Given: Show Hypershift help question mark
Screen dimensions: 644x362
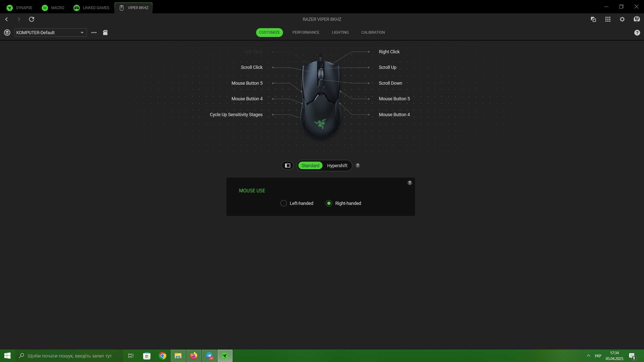Looking at the screenshot, I should tap(357, 165).
